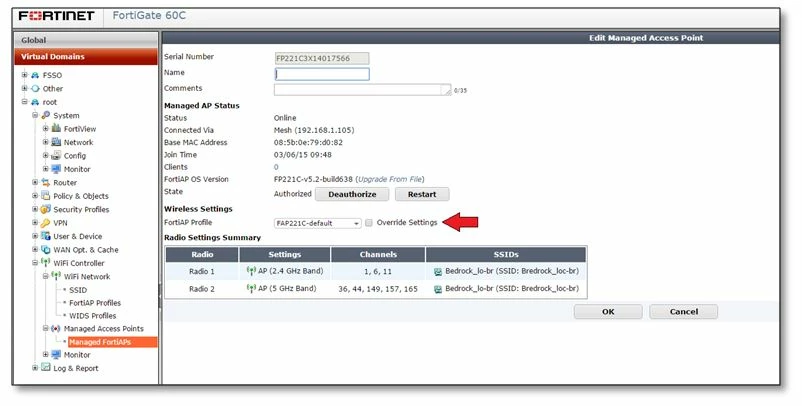The height and width of the screenshot is (406, 802).
Task: Open the Global section header
Action: [86, 40]
